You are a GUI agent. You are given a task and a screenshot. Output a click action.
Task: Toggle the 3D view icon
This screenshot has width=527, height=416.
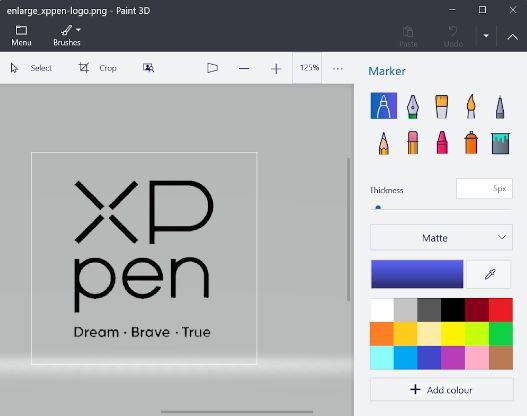[x=212, y=68]
